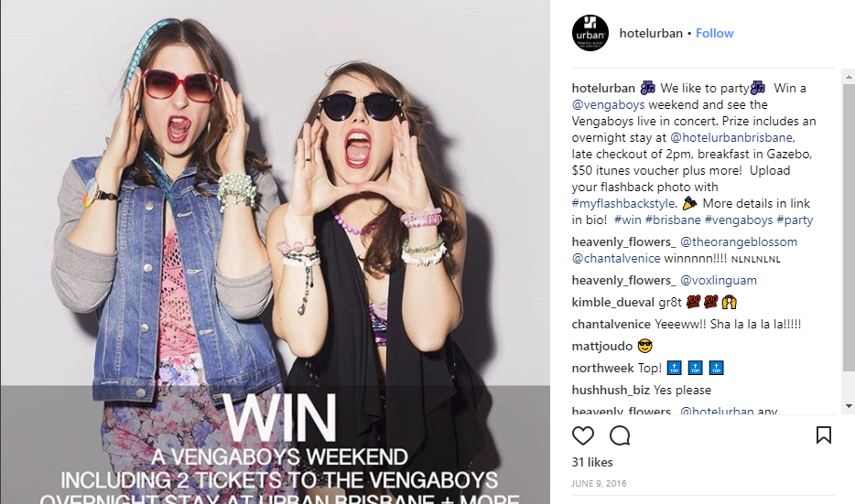Visit the @hotelurbanbrisbane mention
855x504 pixels.
pos(732,137)
